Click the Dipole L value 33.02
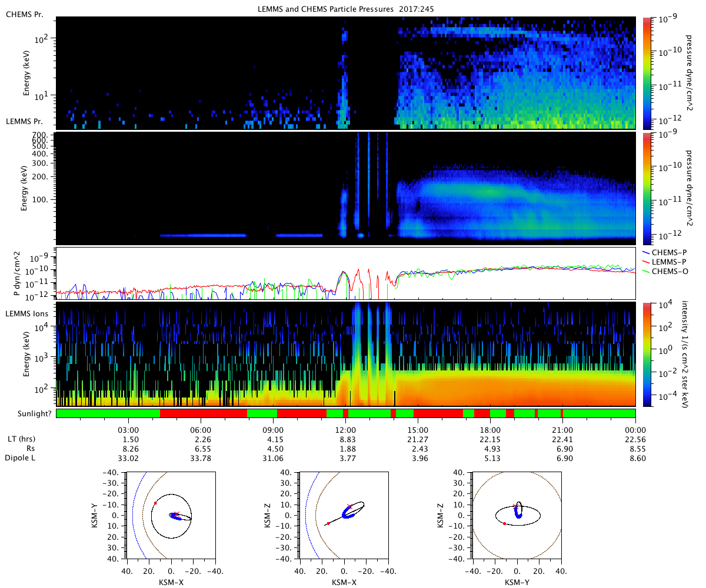Viewport: 706px width, 588px height. [x=128, y=458]
